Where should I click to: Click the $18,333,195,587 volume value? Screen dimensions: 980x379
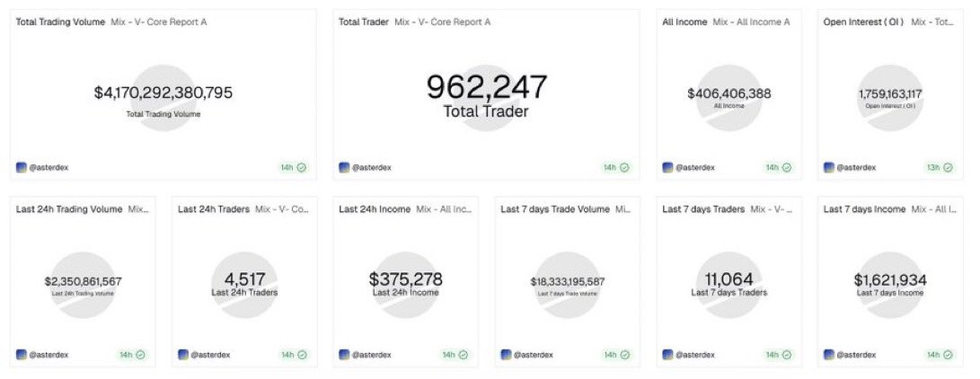[568, 282]
